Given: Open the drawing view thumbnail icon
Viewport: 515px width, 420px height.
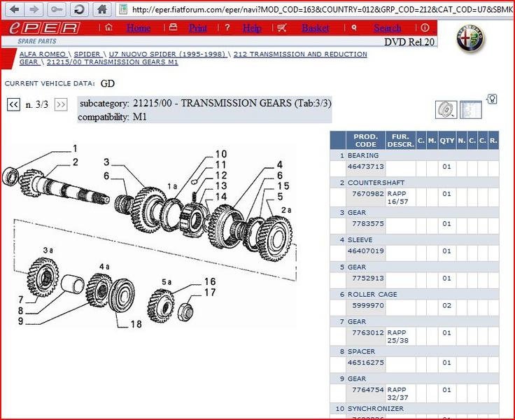Looking at the screenshot, I should tap(446, 110).
